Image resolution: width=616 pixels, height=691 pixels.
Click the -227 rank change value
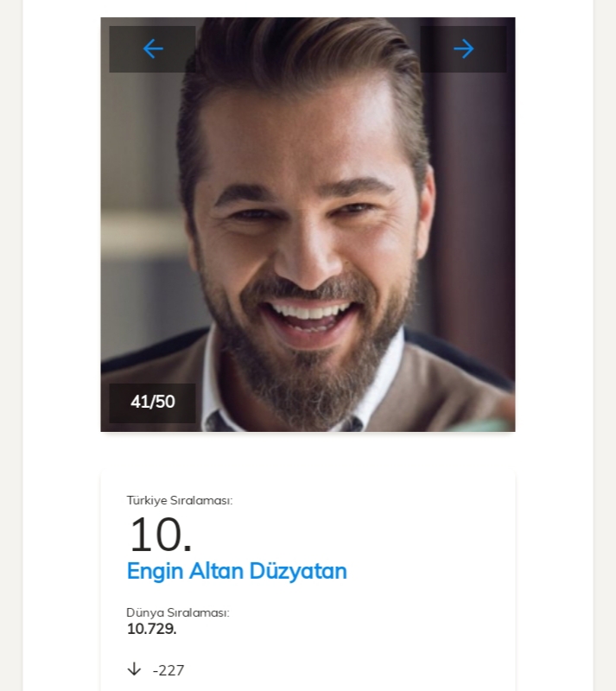(x=168, y=670)
